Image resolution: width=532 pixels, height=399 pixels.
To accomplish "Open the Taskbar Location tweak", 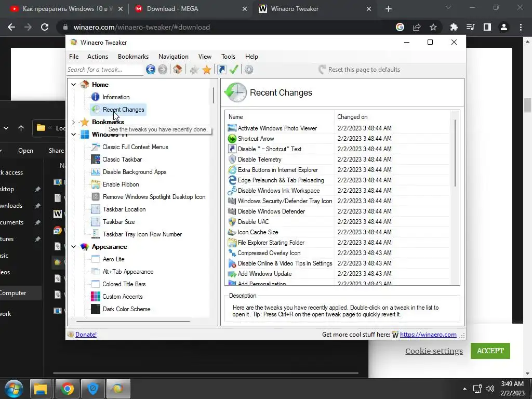I will pos(124,209).
